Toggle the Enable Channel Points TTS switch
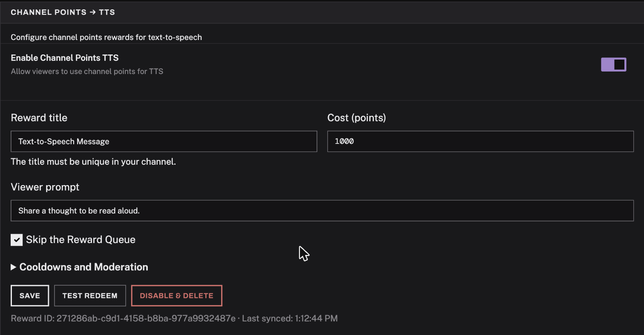 [613, 65]
